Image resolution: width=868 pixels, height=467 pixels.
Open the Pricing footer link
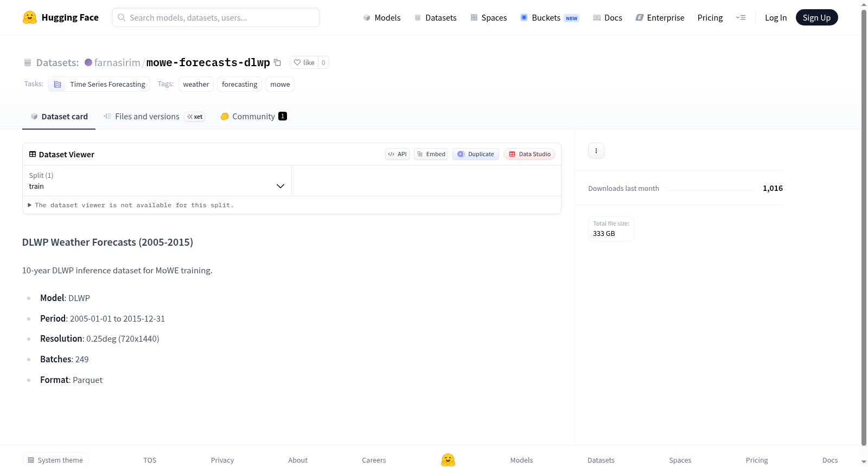click(757, 460)
